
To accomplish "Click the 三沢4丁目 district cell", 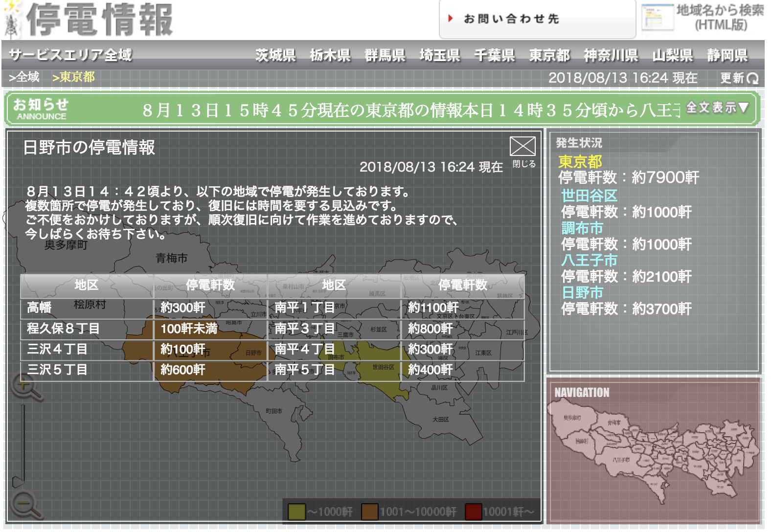I will coord(87,349).
